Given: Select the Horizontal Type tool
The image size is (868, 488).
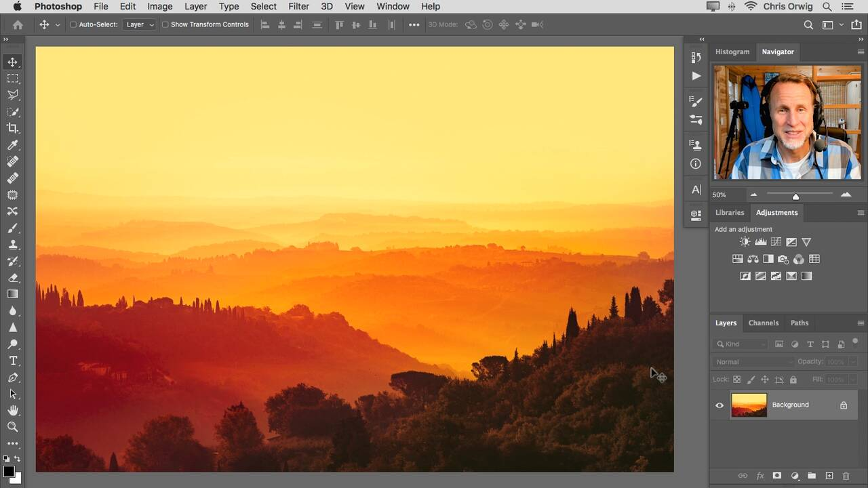Looking at the screenshot, I should tap(12, 361).
